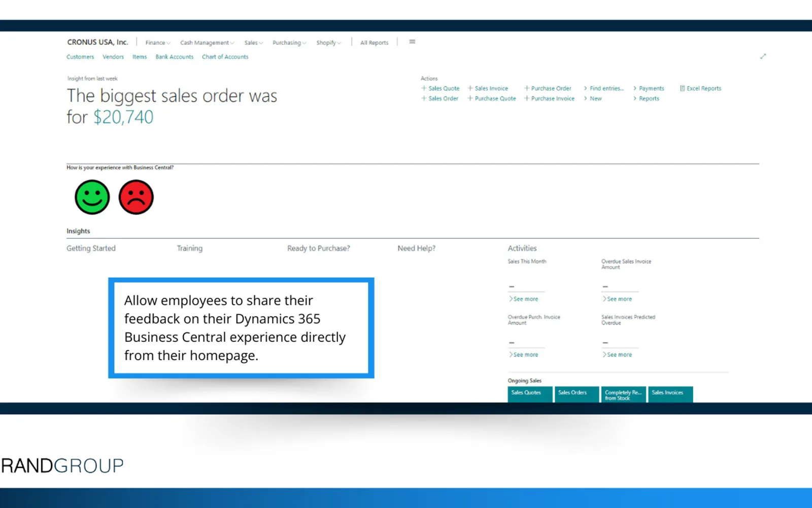Create a new Sales Quote action

[440, 88]
